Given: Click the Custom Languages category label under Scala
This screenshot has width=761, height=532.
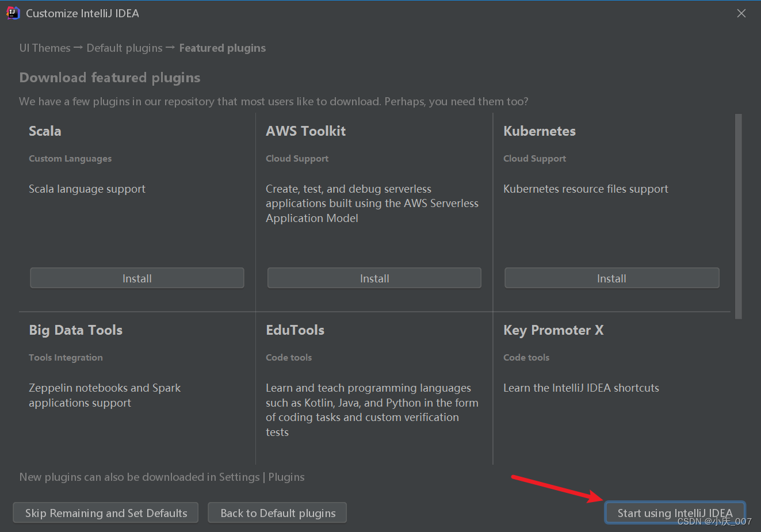Looking at the screenshot, I should click(x=70, y=158).
